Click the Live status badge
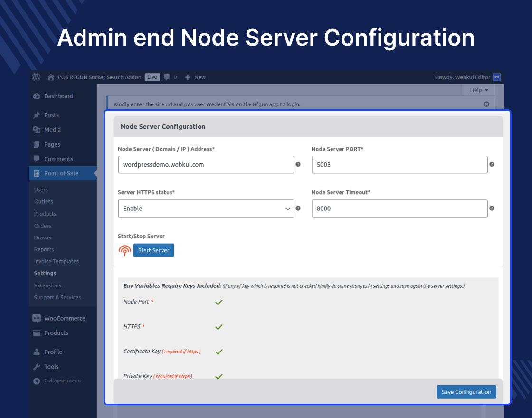The image size is (532, 418). point(152,77)
